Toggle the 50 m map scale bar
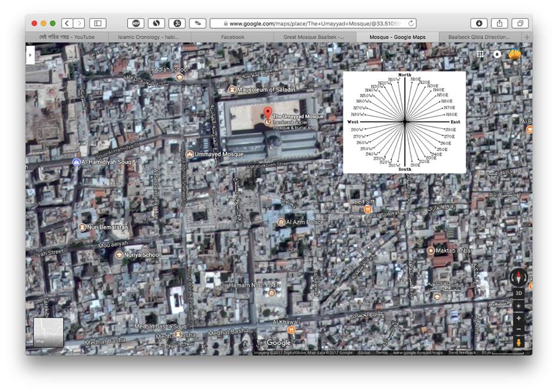558x392 pixels. (x=502, y=353)
